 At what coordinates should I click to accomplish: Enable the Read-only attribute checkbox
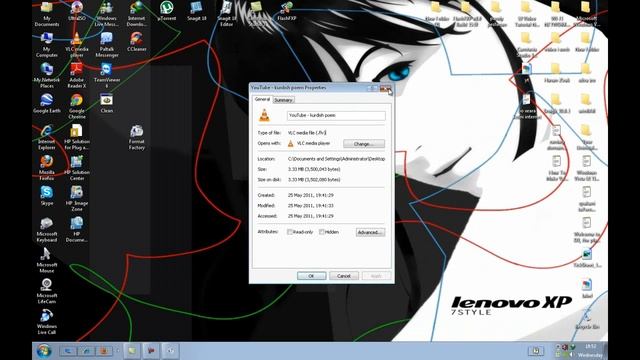pyautogui.click(x=290, y=232)
